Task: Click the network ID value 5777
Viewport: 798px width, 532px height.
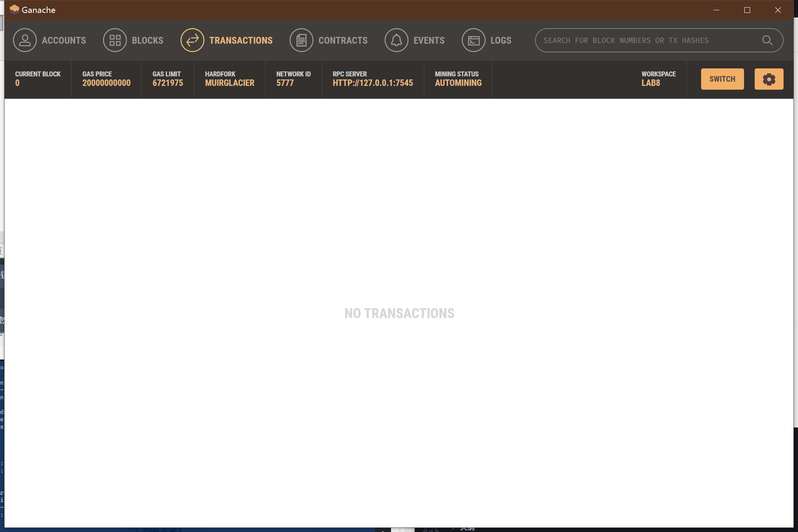Action: point(285,83)
